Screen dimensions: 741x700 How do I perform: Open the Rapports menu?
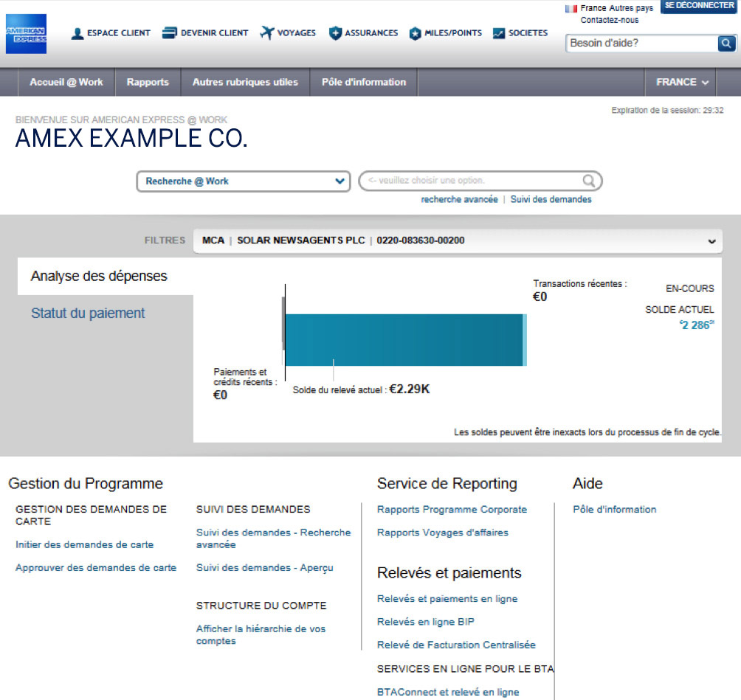coord(148,82)
